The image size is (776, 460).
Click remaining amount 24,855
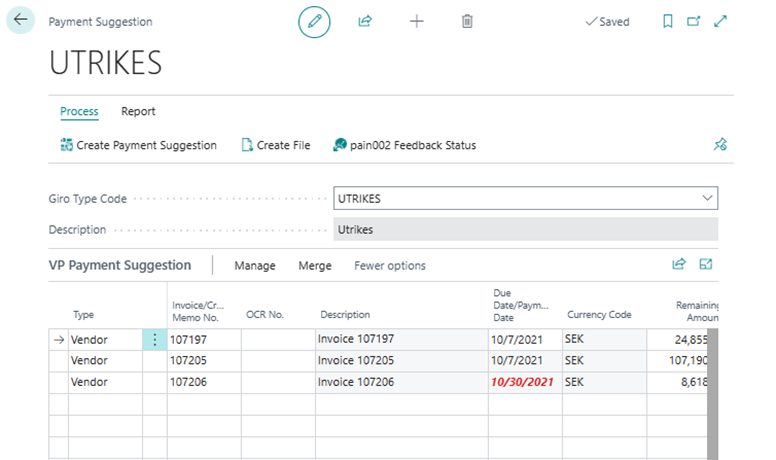click(677, 340)
